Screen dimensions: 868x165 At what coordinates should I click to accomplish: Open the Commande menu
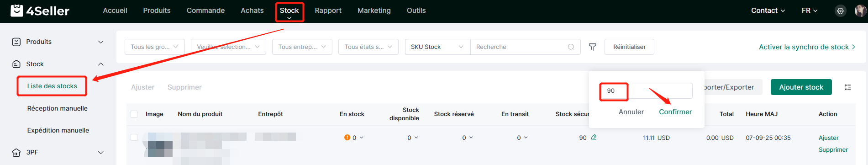tap(205, 11)
